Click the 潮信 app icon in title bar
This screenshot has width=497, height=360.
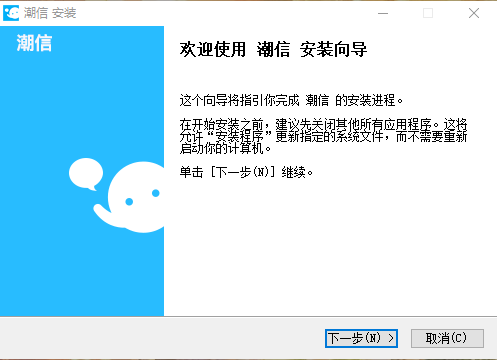[11, 13]
